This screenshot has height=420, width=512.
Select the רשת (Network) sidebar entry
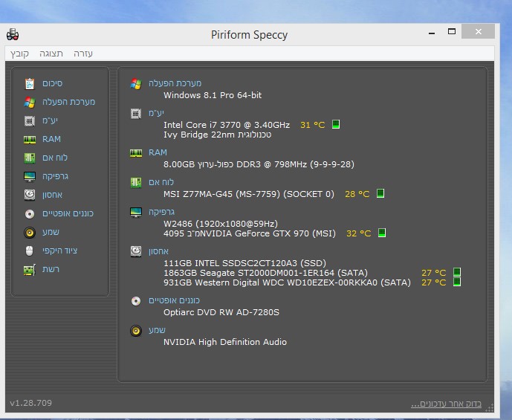(x=51, y=269)
